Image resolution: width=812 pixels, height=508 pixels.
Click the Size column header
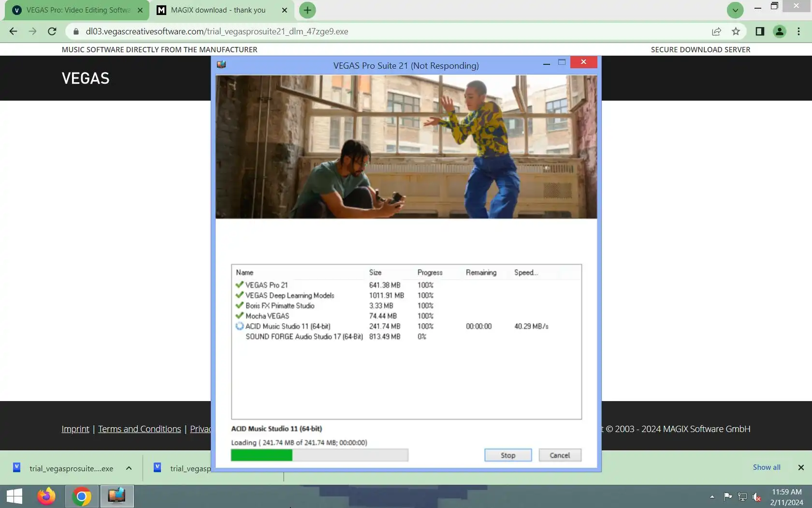pos(375,272)
